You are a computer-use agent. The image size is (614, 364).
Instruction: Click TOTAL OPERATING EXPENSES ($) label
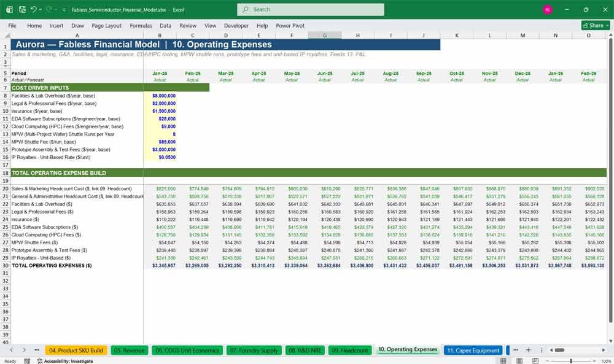[52, 265]
